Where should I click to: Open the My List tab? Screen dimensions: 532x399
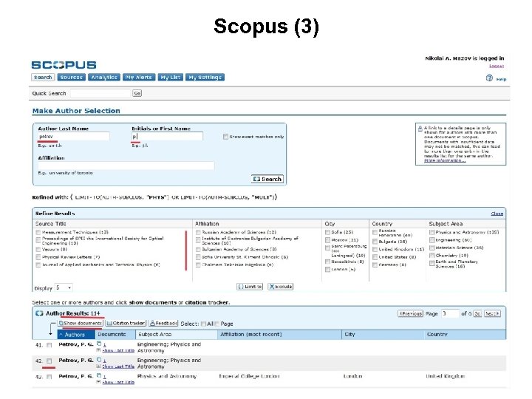click(x=171, y=78)
